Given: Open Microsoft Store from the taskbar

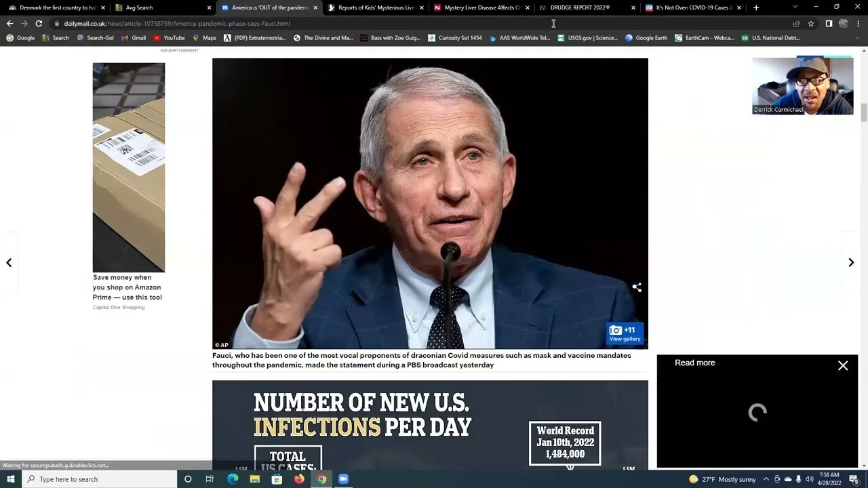Looking at the screenshot, I should tap(277, 479).
